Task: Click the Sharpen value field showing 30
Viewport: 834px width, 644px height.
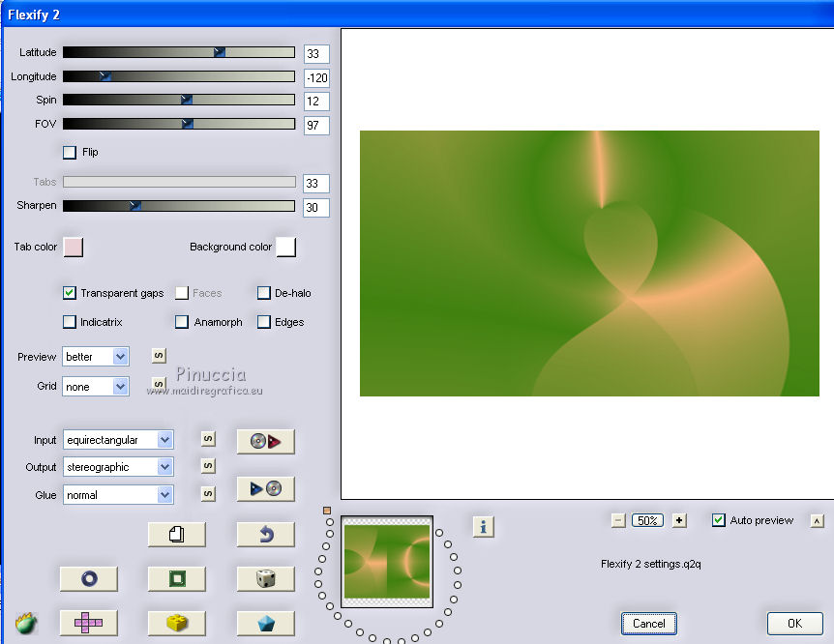Action: coord(316,207)
